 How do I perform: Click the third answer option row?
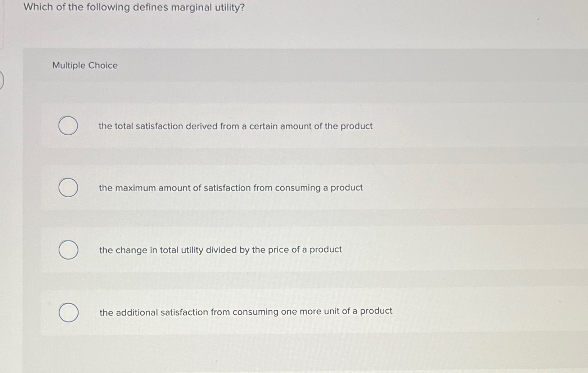[288, 250]
